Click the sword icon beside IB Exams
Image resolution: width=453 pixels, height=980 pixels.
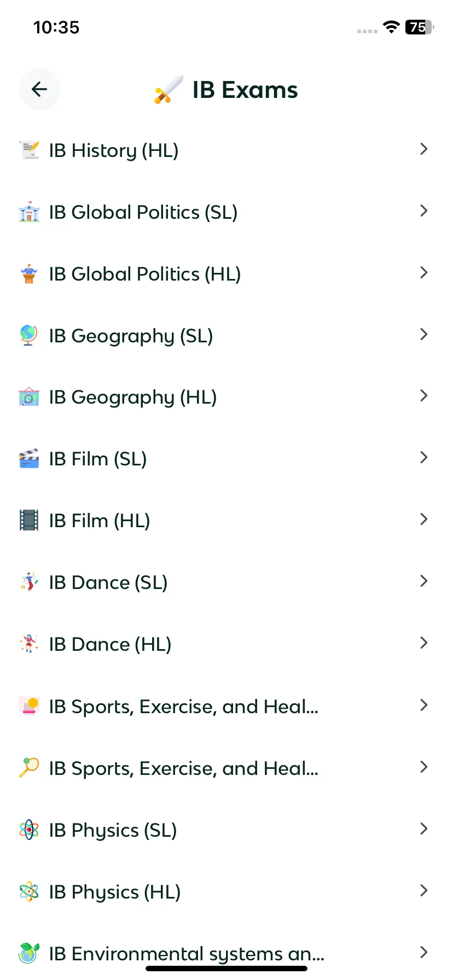point(169,90)
